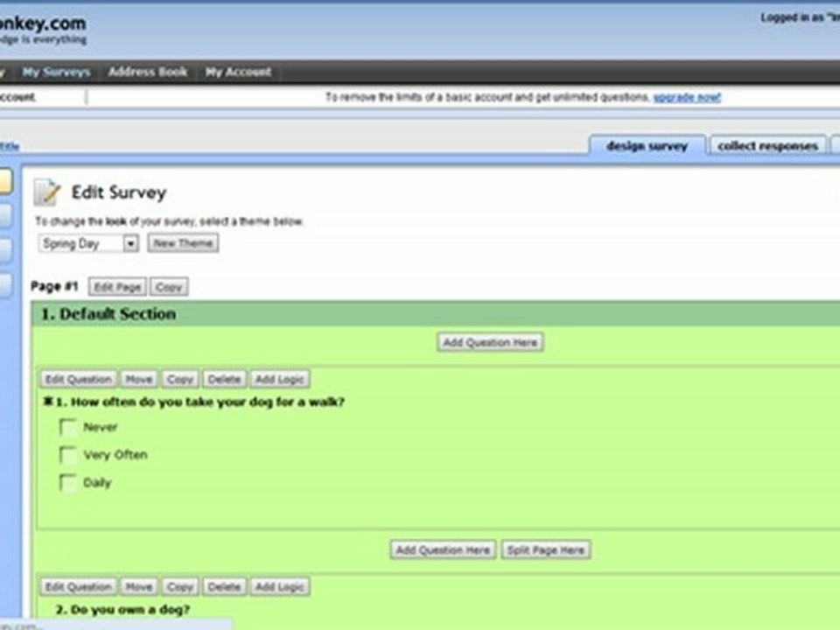This screenshot has width=840, height=630.
Task: Click Add Question Here above question 1
Action: [x=490, y=342]
